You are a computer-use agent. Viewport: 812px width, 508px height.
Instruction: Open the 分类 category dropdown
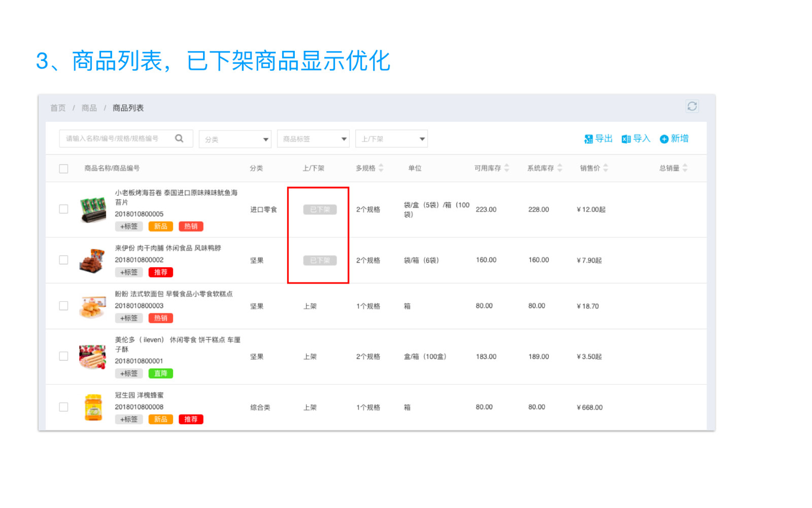(x=235, y=139)
